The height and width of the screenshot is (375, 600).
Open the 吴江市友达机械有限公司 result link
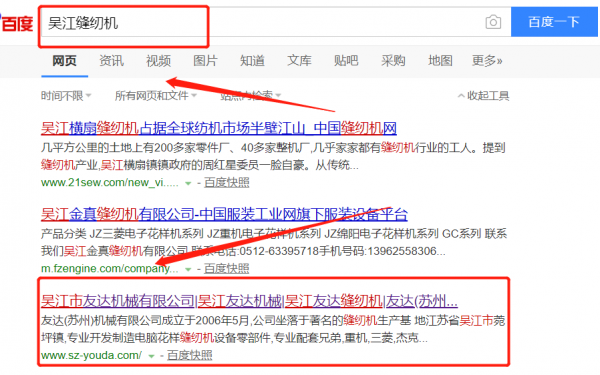(x=249, y=302)
